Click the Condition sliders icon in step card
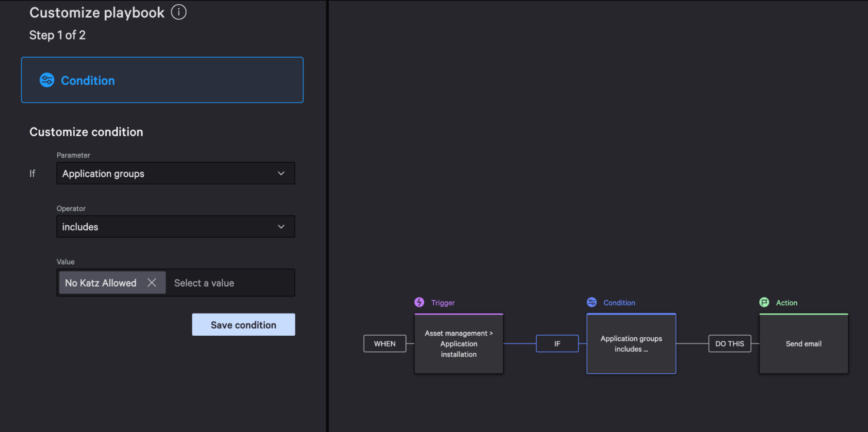Image resolution: width=868 pixels, height=432 pixels. (x=47, y=80)
